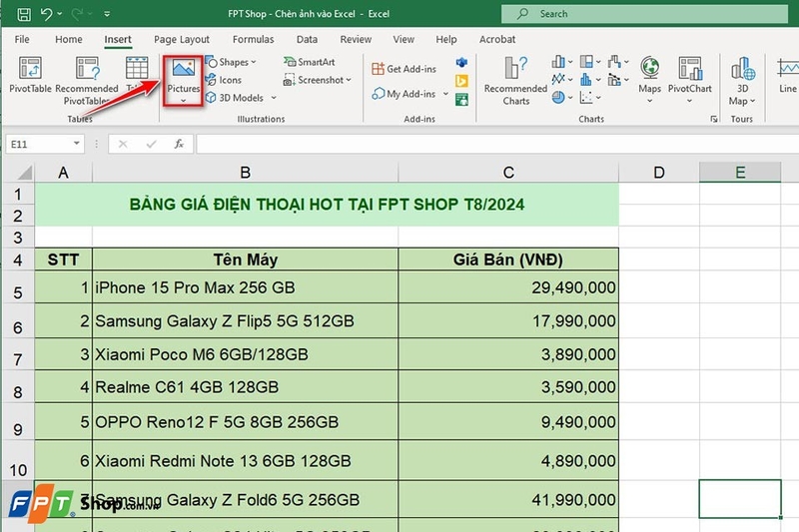Image resolution: width=799 pixels, height=532 pixels.
Task: Click the PivotChart button
Action: (690, 80)
